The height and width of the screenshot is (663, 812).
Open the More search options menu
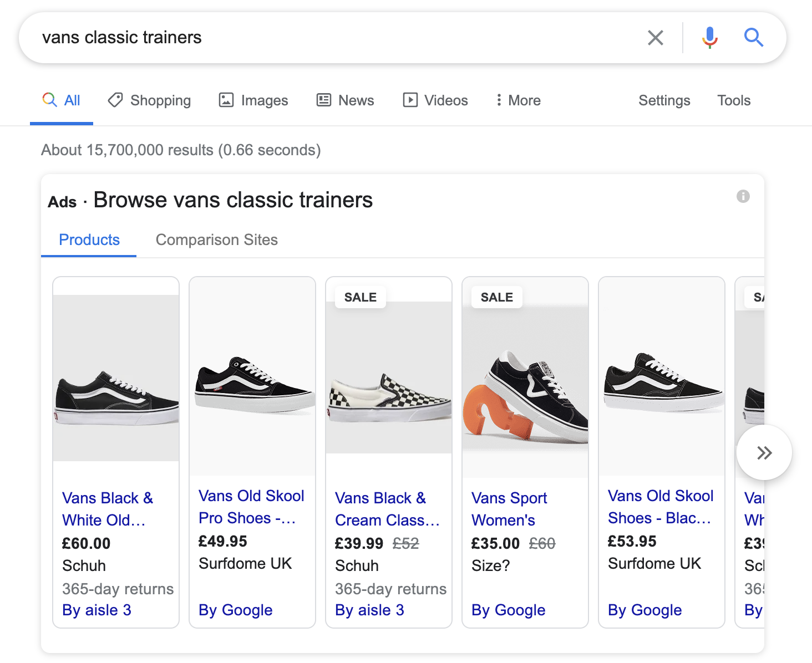519,100
